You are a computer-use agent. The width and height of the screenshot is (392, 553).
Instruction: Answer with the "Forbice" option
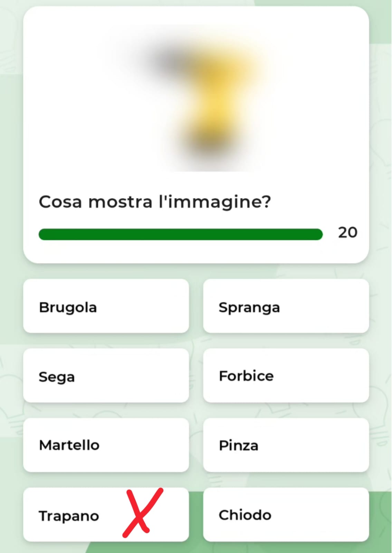pos(286,376)
